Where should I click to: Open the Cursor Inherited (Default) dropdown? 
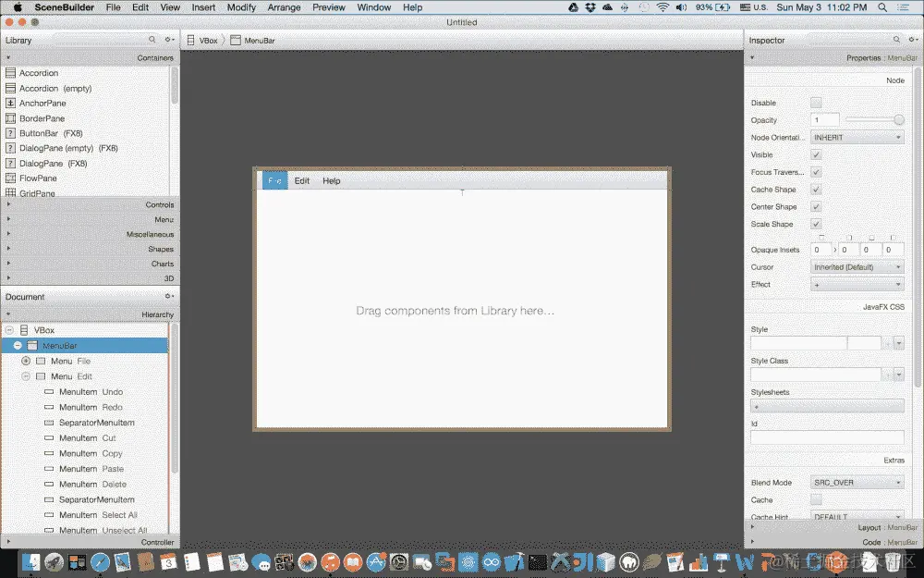tap(857, 267)
